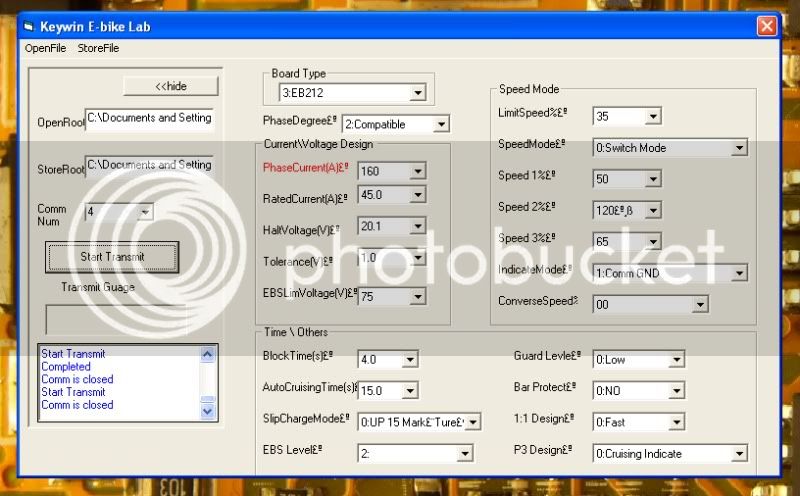The image size is (800, 496).
Task: Open the Speed 1% dropdown
Action: coord(653,179)
